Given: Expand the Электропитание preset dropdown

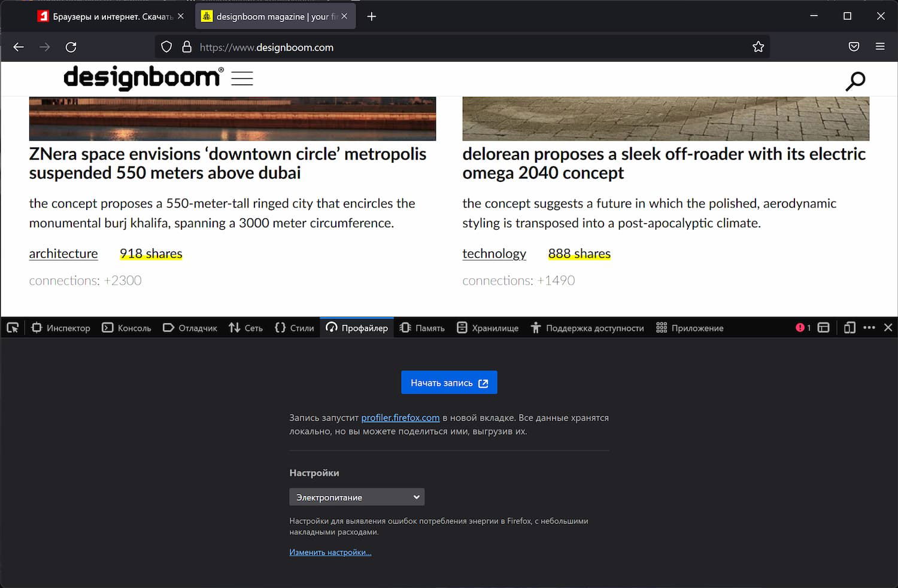Looking at the screenshot, I should click(357, 497).
